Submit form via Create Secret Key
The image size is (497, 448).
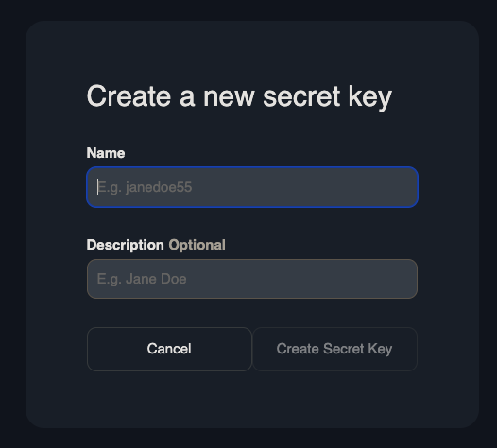pos(334,349)
